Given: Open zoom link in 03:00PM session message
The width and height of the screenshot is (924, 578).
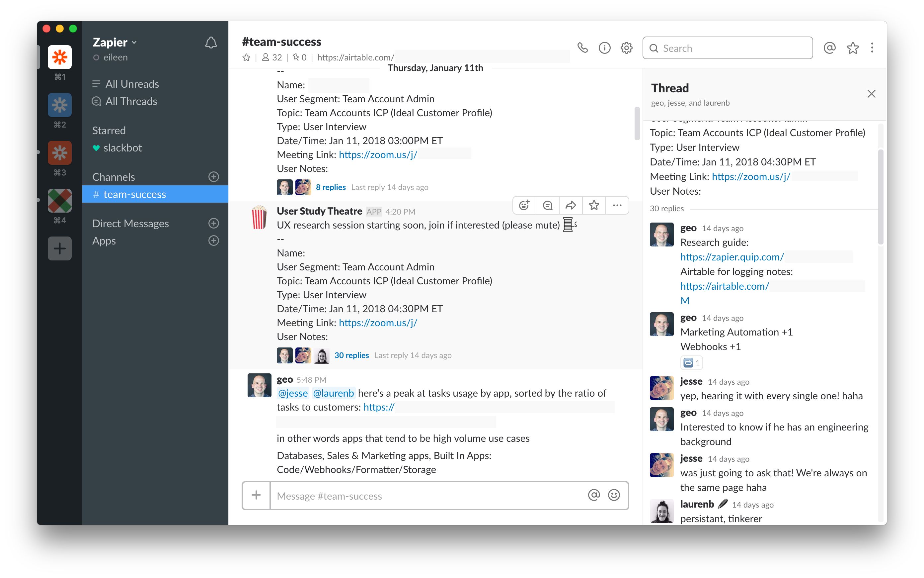Looking at the screenshot, I should (x=378, y=155).
